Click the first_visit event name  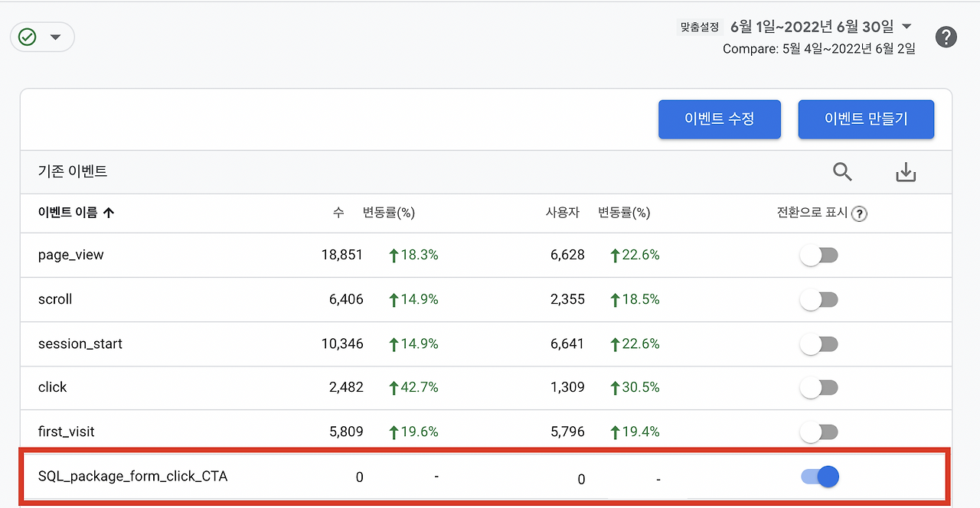(67, 431)
